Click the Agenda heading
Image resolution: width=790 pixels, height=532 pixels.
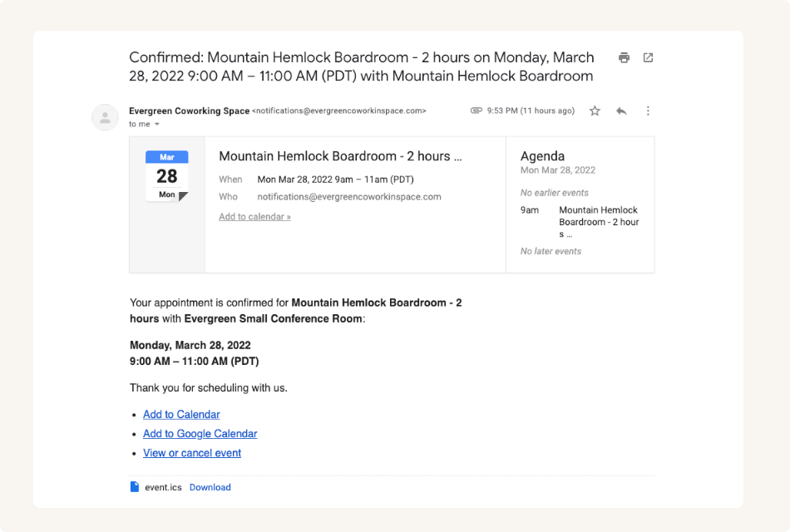tap(542, 156)
